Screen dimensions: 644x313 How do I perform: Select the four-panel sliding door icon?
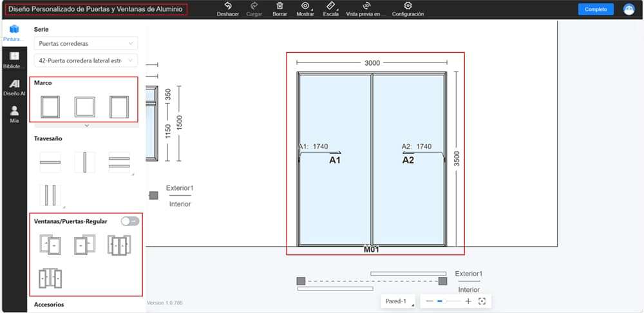50,278
